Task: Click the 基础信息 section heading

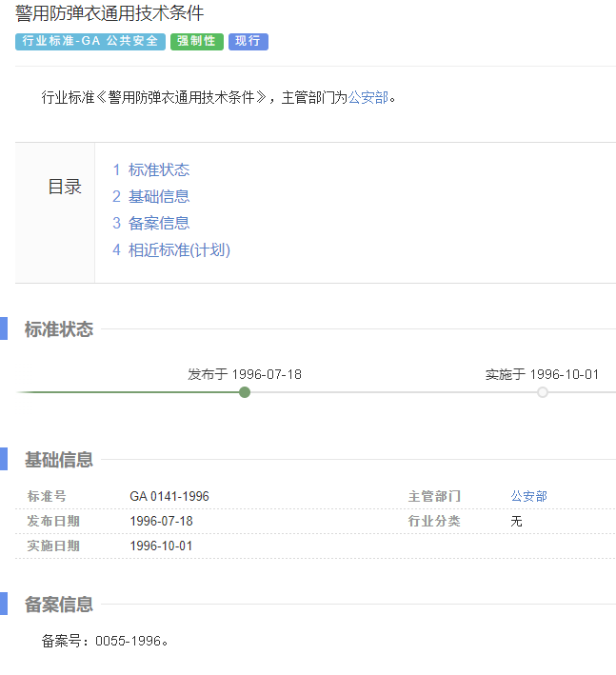Action: coord(59,460)
